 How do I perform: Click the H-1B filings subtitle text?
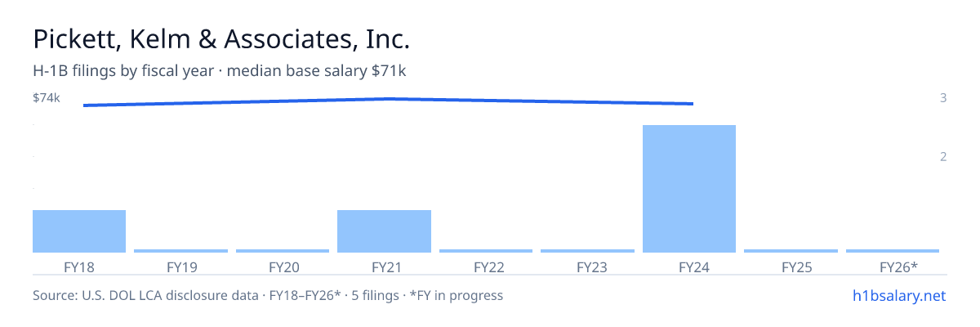point(220,71)
